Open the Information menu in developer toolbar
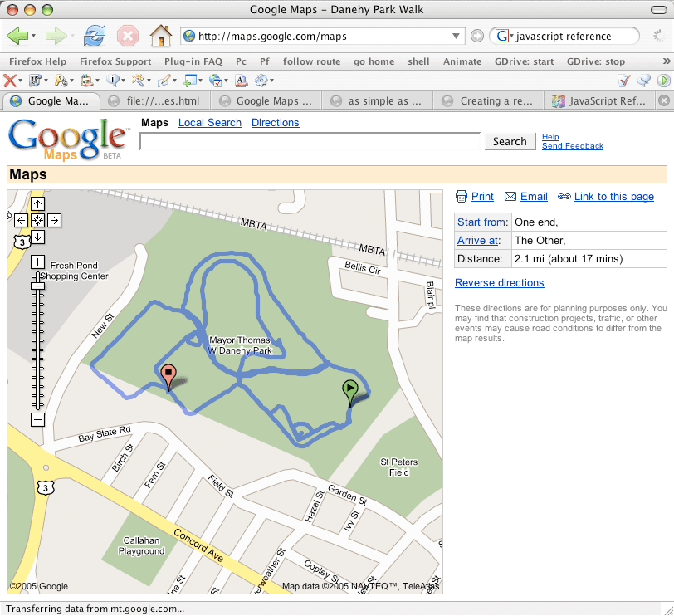674x616 pixels. (115, 81)
